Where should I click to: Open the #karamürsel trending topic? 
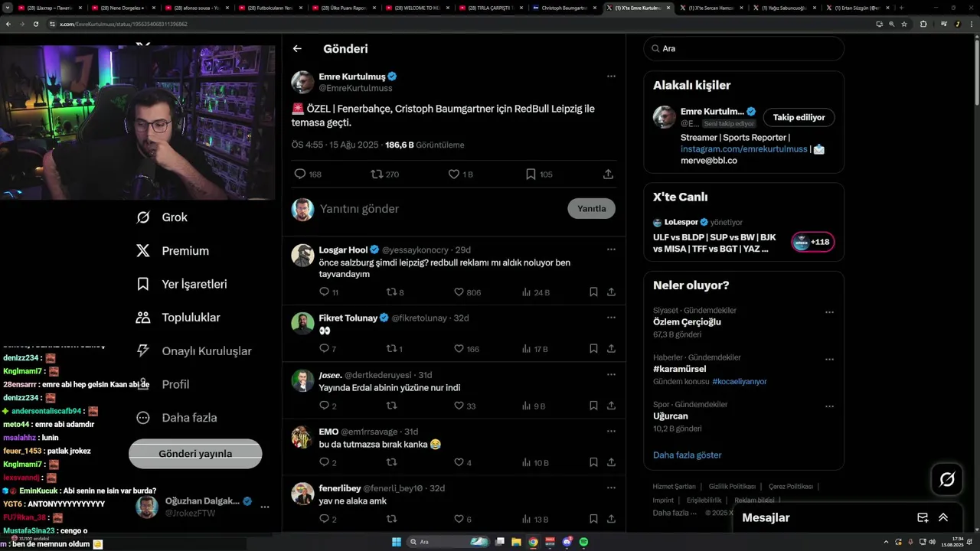(x=680, y=369)
